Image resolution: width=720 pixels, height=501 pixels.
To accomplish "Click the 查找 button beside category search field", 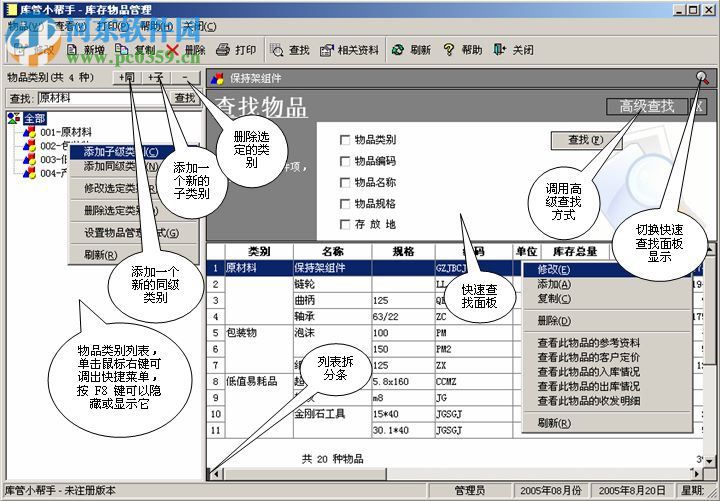I will point(185,98).
